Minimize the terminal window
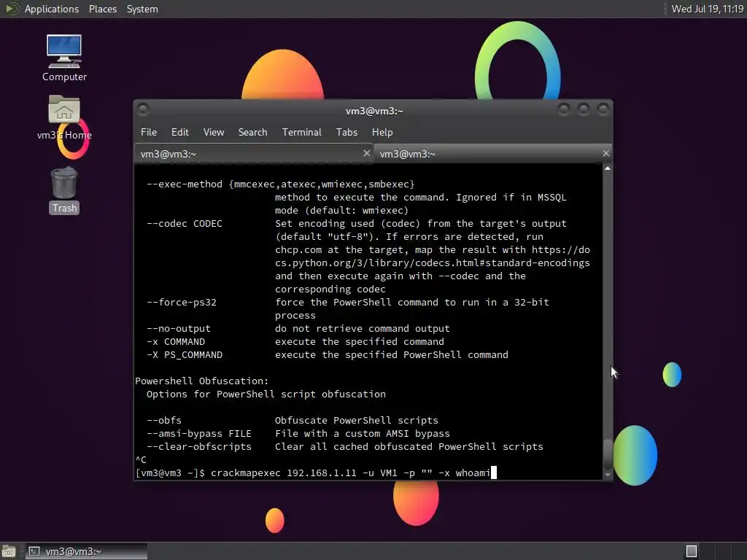The image size is (747, 560). coord(564,109)
